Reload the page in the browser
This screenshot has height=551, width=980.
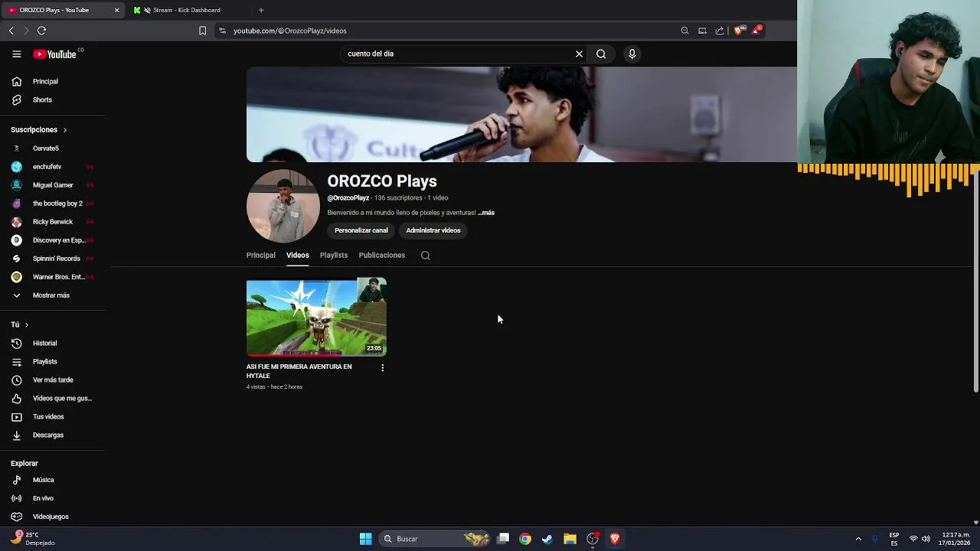[x=41, y=31]
